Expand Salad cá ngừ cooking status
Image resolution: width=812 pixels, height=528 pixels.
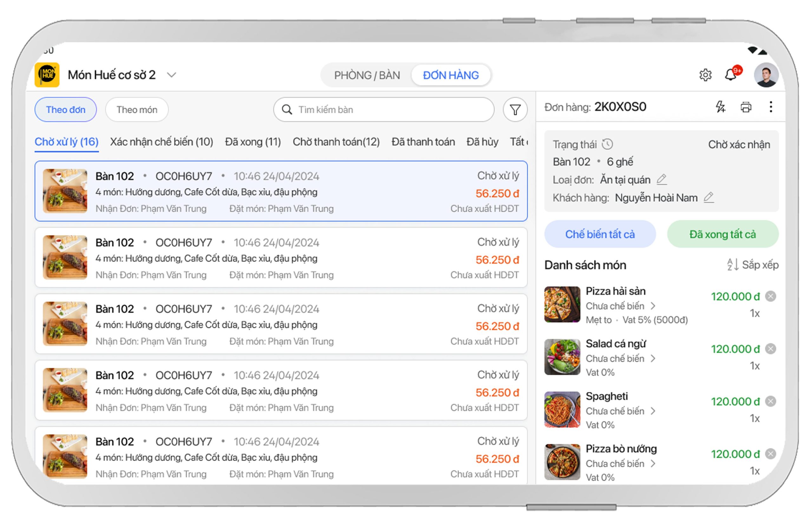click(x=653, y=358)
